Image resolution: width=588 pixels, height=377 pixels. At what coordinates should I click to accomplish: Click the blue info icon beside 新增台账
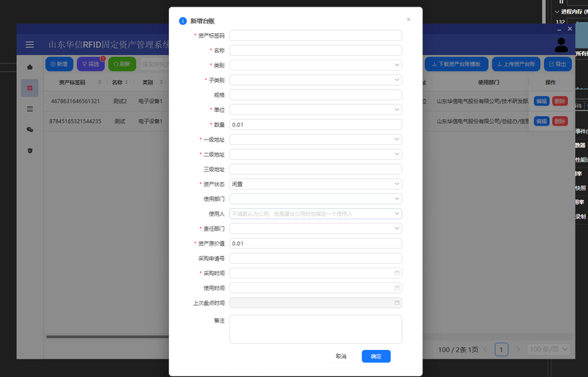(182, 21)
